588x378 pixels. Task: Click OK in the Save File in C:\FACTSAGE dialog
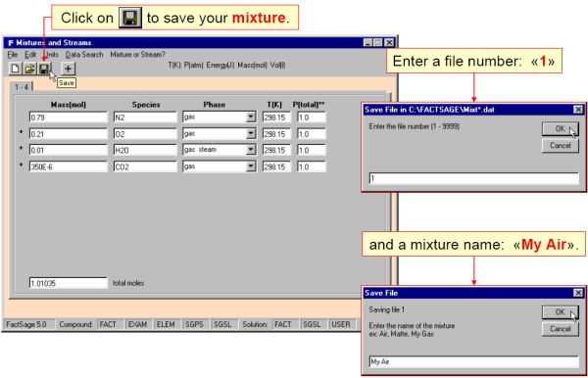(561, 129)
